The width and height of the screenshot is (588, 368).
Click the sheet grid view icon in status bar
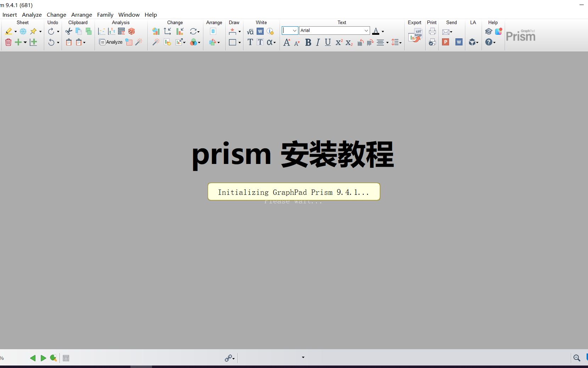66,358
